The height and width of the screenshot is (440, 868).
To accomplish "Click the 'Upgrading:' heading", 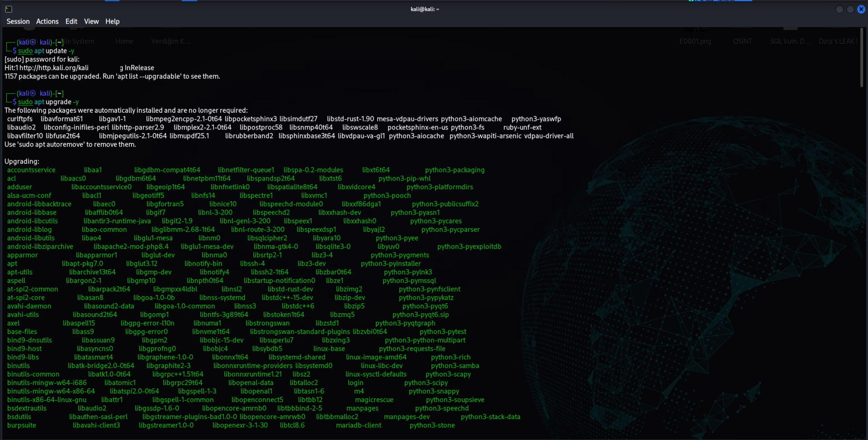I will tap(22, 161).
